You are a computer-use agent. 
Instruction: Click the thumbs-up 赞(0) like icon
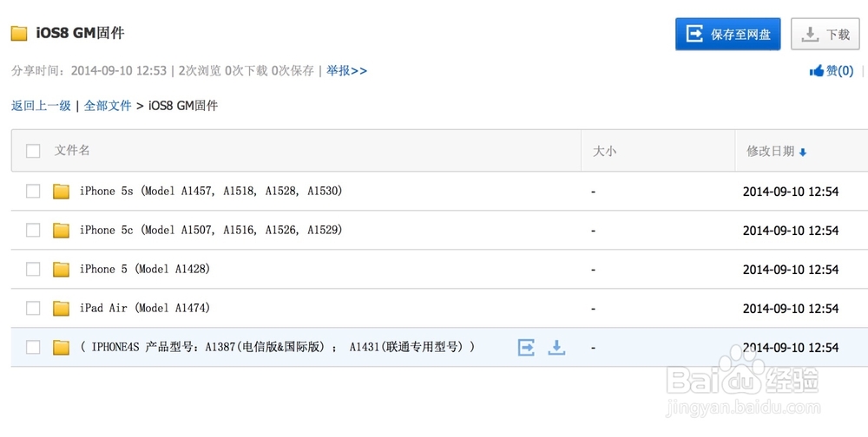click(816, 71)
